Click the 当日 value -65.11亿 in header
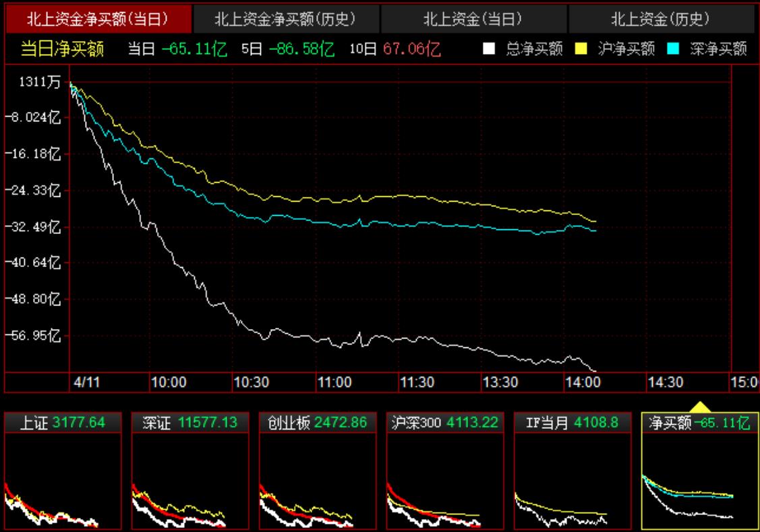 pyautogui.click(x=196, y=49)
